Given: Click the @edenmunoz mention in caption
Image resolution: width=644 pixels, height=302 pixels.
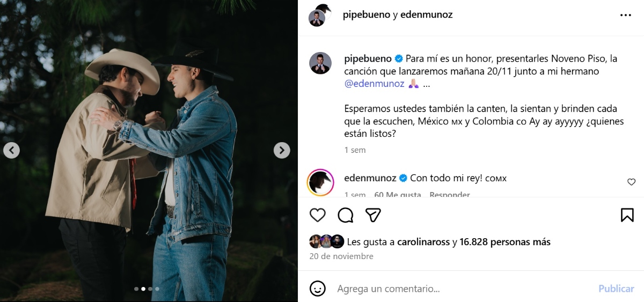Looking at the screenshot, I should pos(374,84).
